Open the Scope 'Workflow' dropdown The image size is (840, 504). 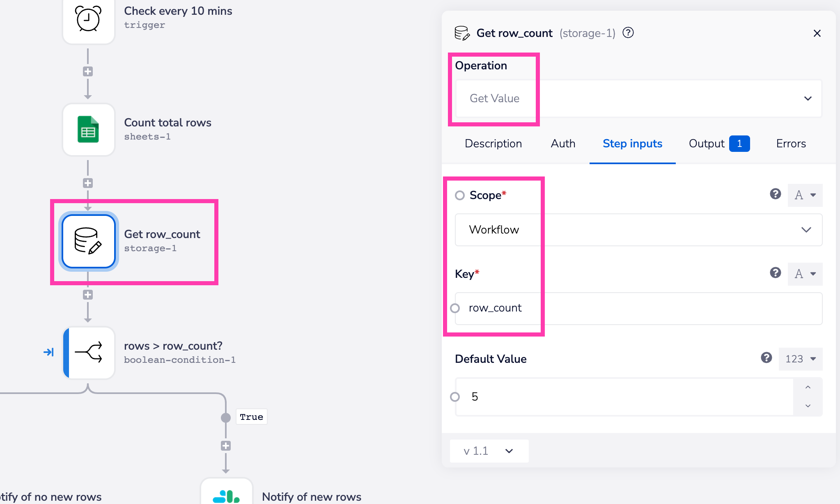coord(638,230)
